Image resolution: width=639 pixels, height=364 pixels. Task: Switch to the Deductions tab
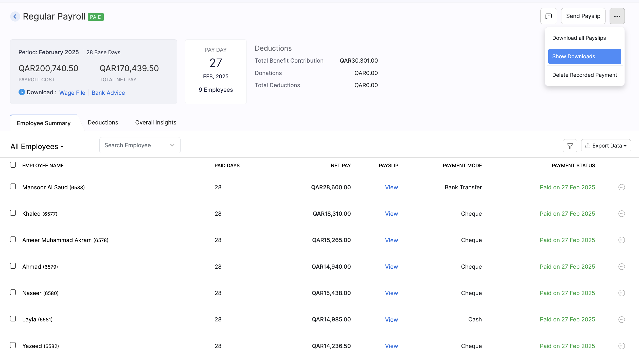click(x=103, y=122)
